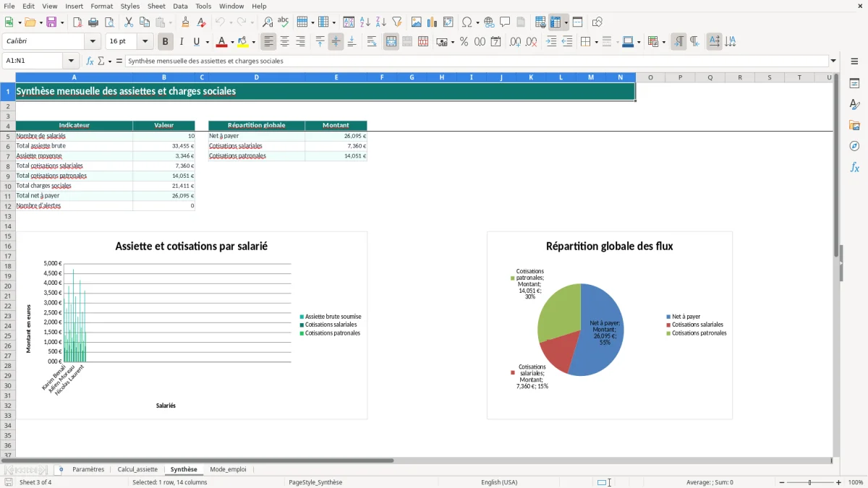Click zoom in plus button
This screenshot has width=868, height=488.
839,482
